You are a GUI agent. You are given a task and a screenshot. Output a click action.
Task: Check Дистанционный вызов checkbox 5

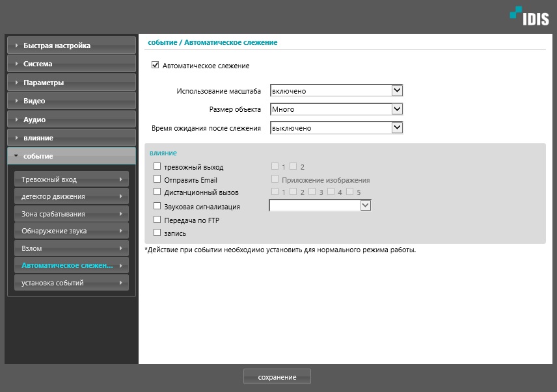[349, 192]
